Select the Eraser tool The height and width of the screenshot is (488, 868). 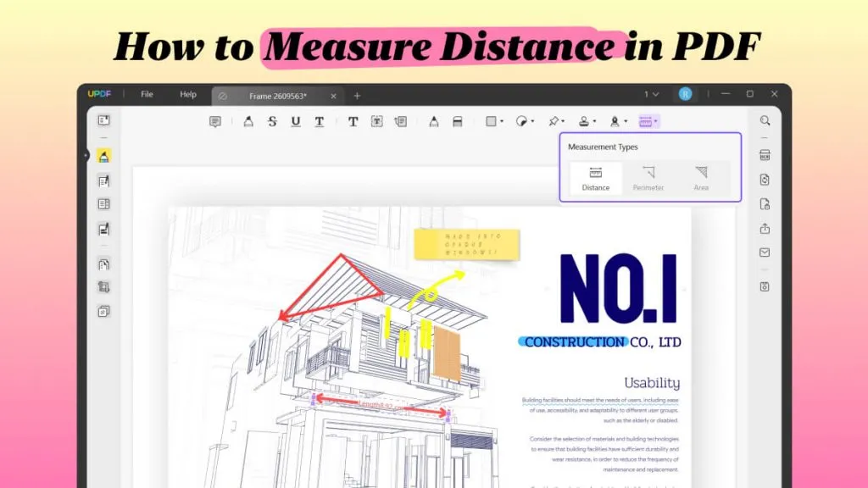(x=457, y=122)
